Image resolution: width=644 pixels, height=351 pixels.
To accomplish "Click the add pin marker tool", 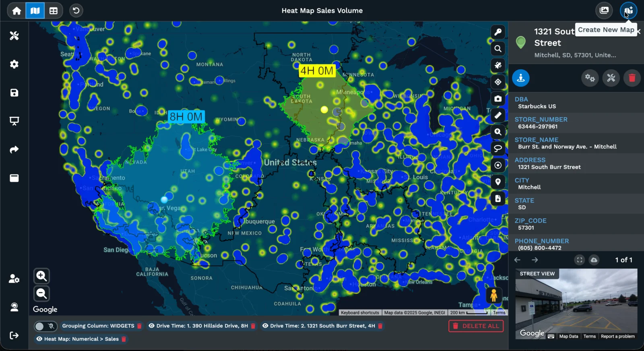I will (x=498, y=182).
